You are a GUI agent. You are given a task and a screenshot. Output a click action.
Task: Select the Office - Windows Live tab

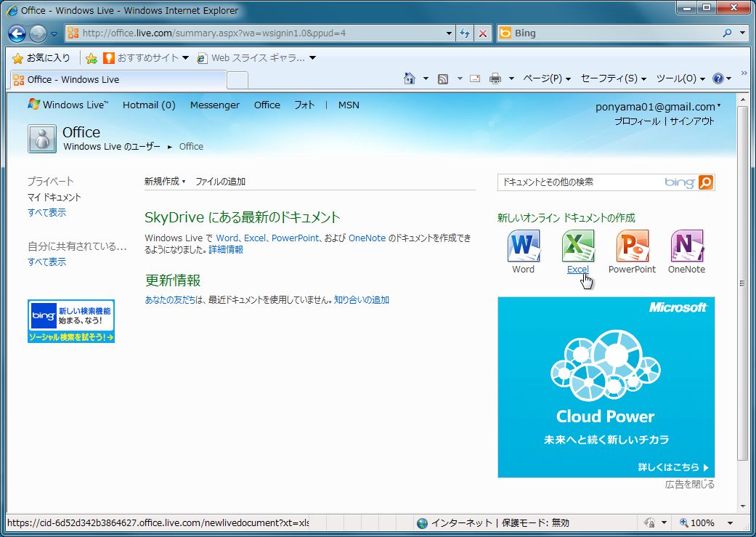tap(118, 80)
